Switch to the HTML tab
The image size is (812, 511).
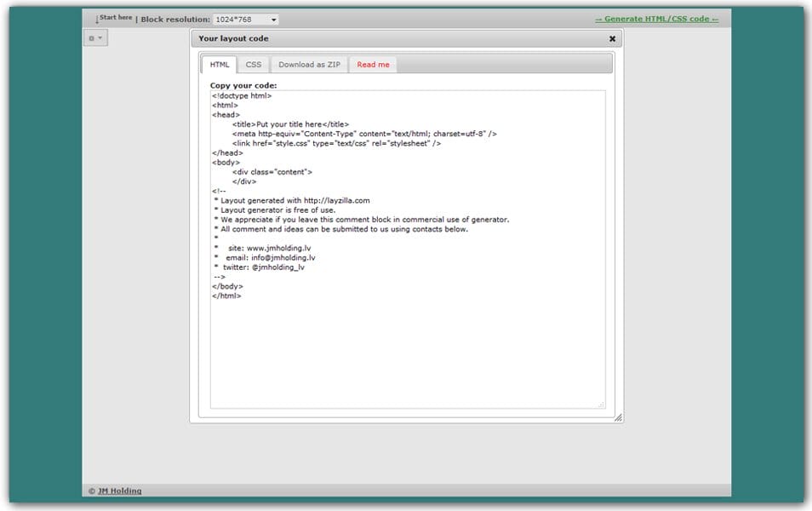pos(220,65)
